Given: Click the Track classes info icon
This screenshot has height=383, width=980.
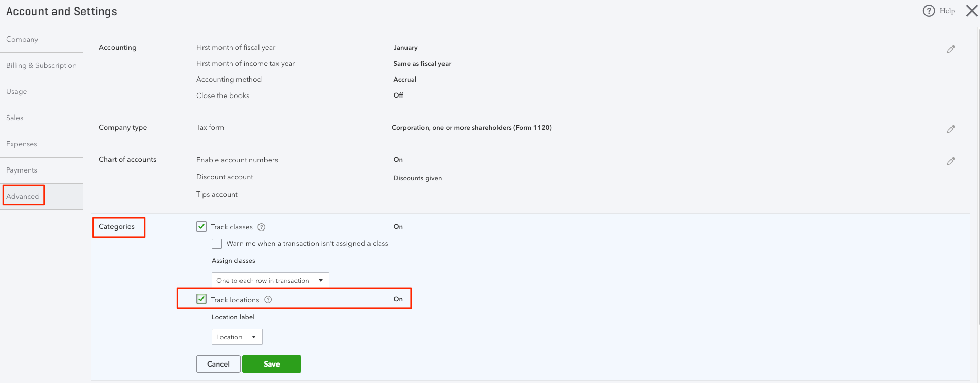Looking at the screenshot, I should [261, 227].
